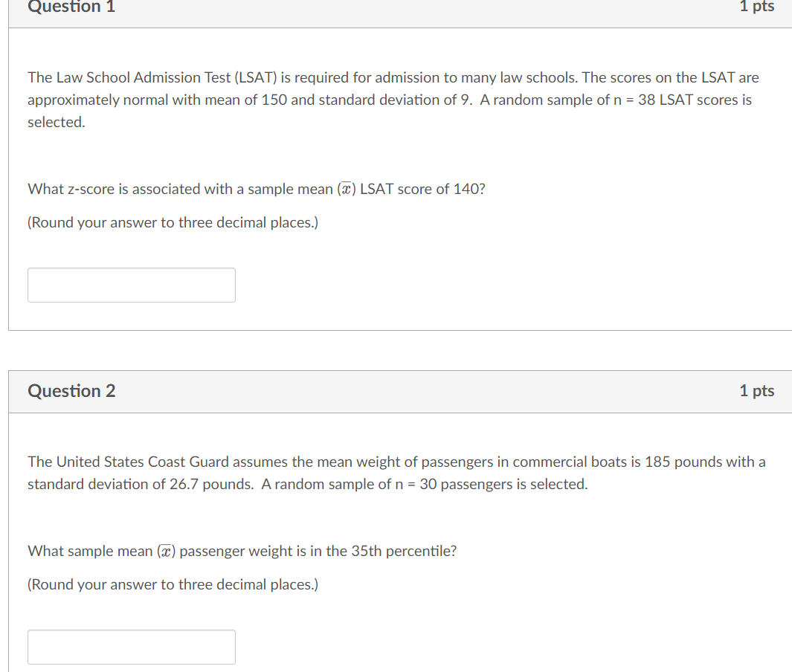This screenshot has height=672, width=792.
Task: Click the 1 pts label beside Question 1
Action: (x=757, y=7)
